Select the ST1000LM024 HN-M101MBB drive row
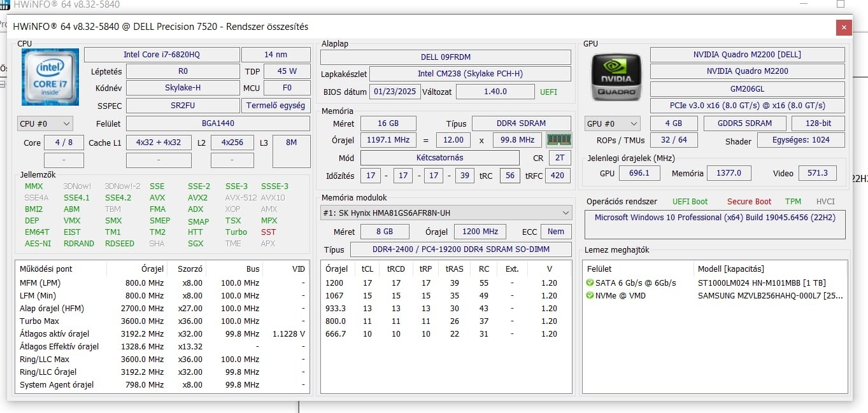868x413 pixels. (x=715, y=283)
